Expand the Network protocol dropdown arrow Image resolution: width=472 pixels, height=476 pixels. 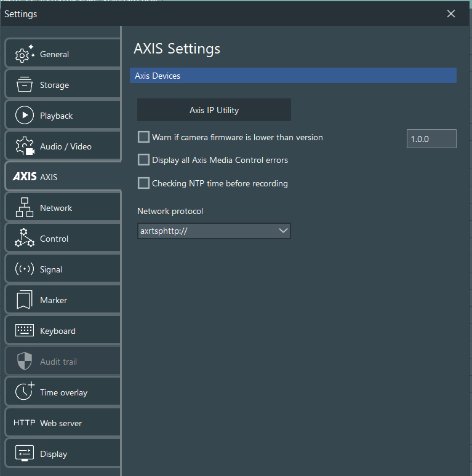click(283, 231)
